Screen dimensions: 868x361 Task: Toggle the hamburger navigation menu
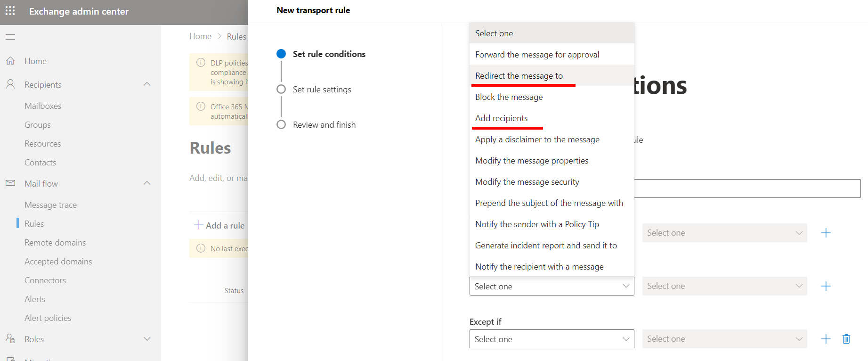(x=10, y=37)
